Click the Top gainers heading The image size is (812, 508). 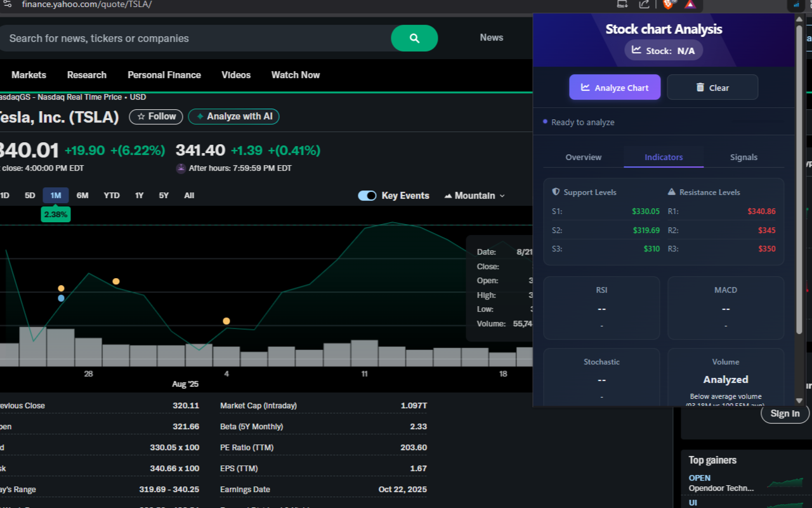click(x=712, y=460)
